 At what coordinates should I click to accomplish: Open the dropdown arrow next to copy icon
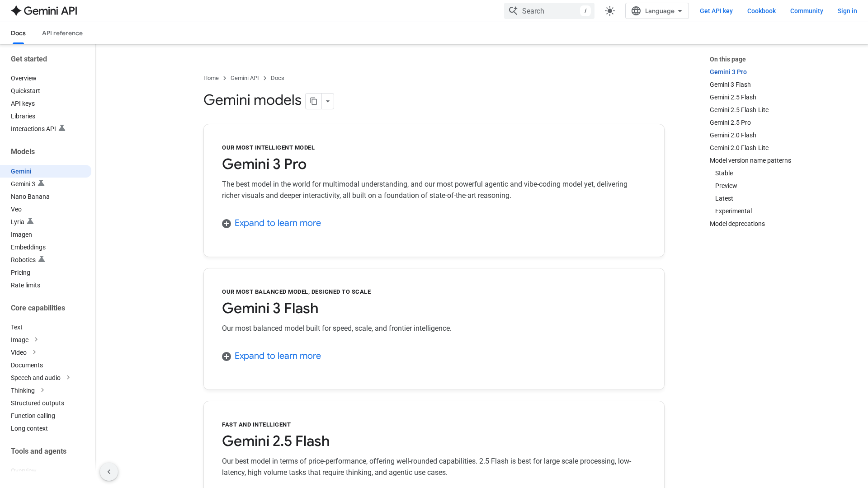[328, 101]
